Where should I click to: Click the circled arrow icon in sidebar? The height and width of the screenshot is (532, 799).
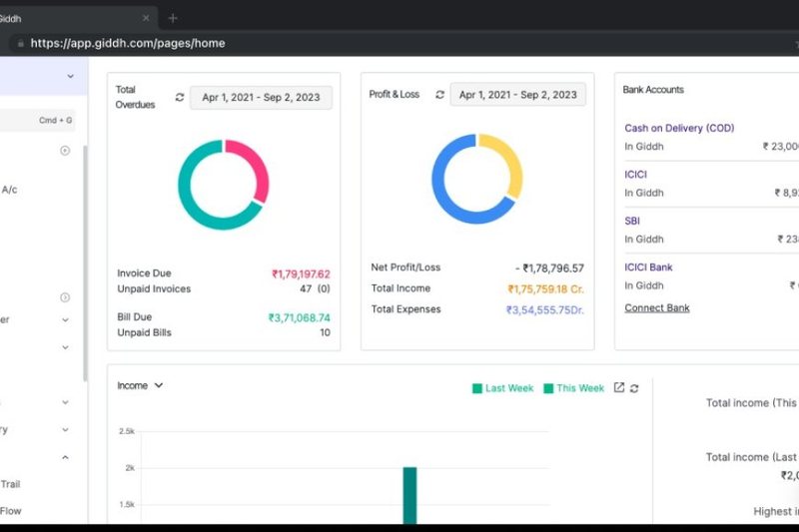click(x=65, y=297)
